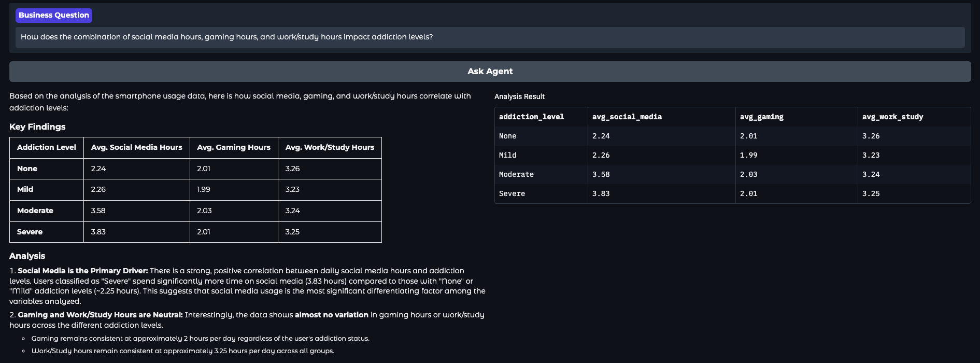Select the None cell in Analysis Result
This screenshot has width=980, height=363.
click(507, 136)
